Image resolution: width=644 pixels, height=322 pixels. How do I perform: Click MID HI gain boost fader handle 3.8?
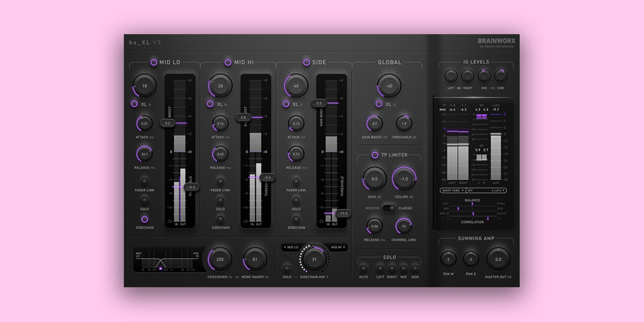(x=243, y=117)
